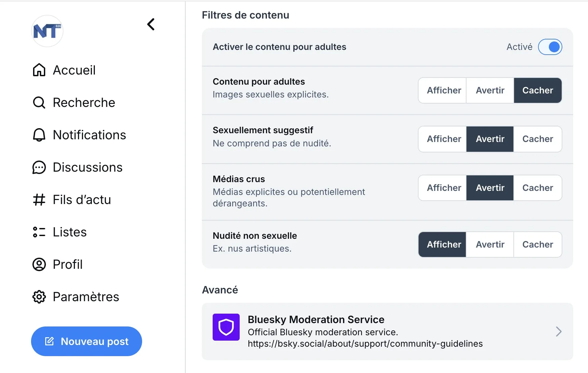
Task: Click the Accueil home icon
Action: (39, 70)
